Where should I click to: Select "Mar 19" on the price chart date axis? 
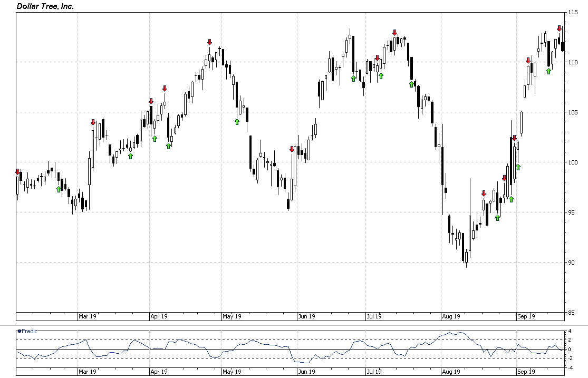(88, 316)
